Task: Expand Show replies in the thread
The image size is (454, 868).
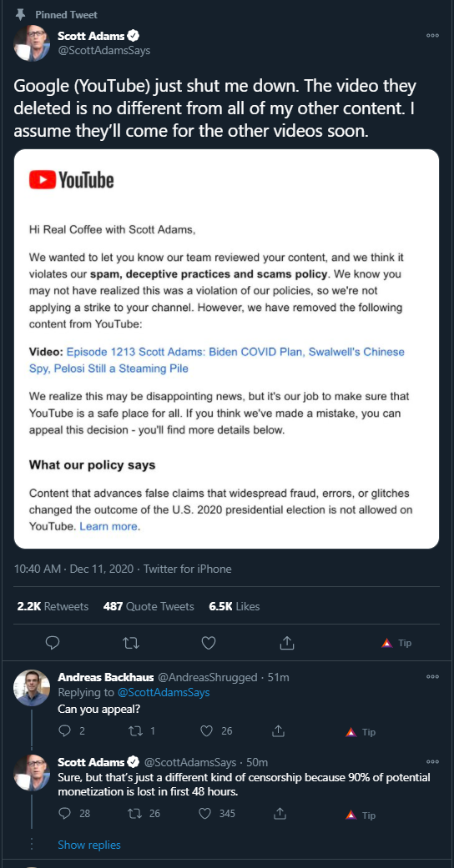Action: [x=88, y=845]
